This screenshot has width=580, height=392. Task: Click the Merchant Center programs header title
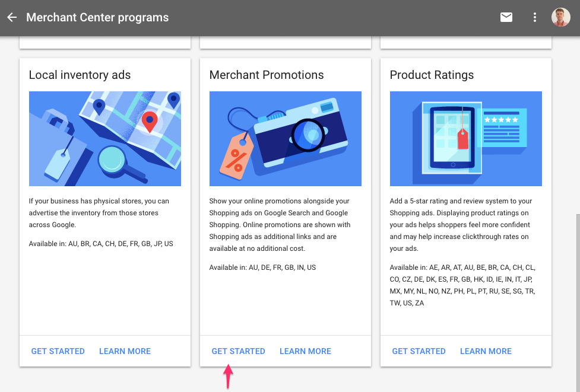(97, 17)
